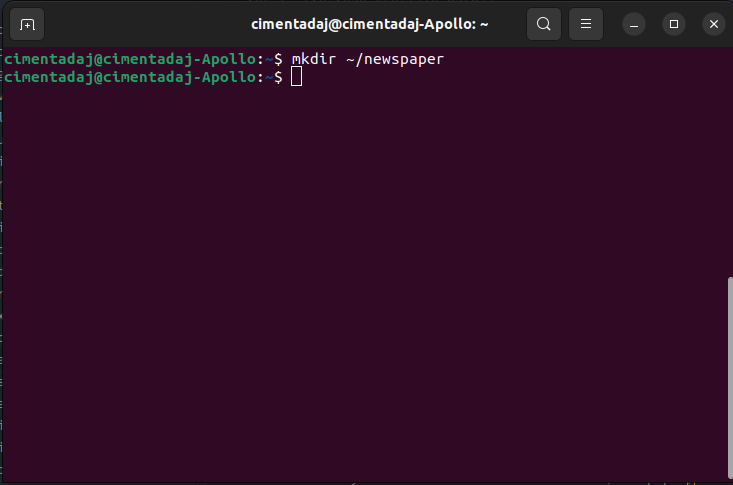Click the search magnifier icon
The height and width of the screenshot is (485, 733).
543,23
